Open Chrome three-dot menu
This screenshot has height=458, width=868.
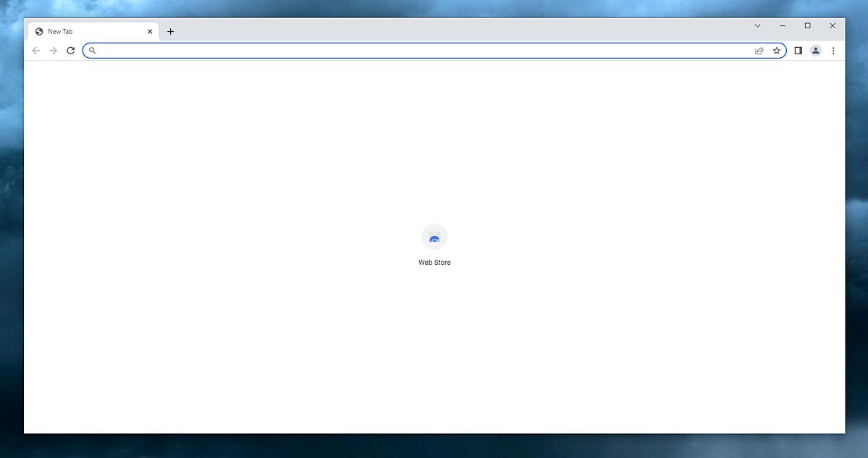point(833,51)
